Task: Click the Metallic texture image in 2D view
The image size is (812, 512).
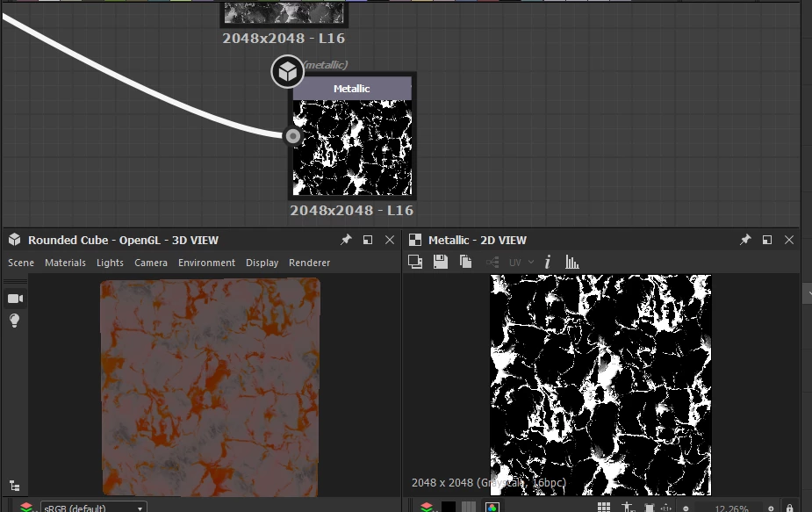Action: pos(600,385)
